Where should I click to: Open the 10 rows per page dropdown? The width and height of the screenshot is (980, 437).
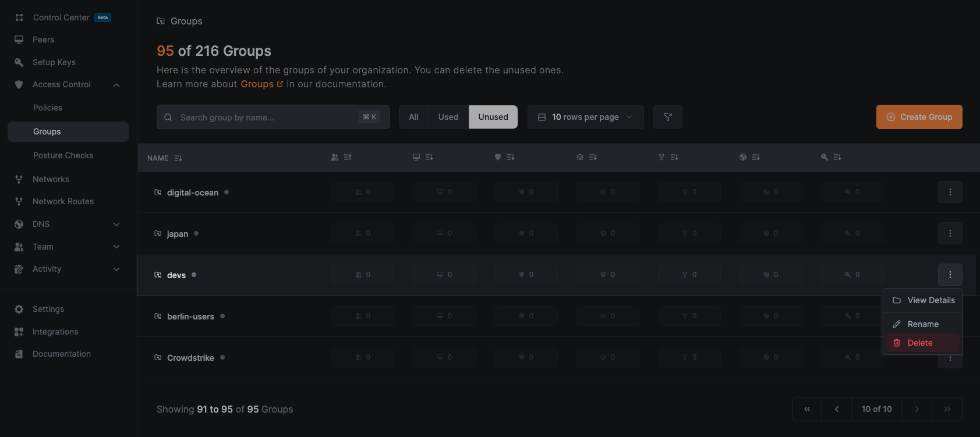coord(585,117)
